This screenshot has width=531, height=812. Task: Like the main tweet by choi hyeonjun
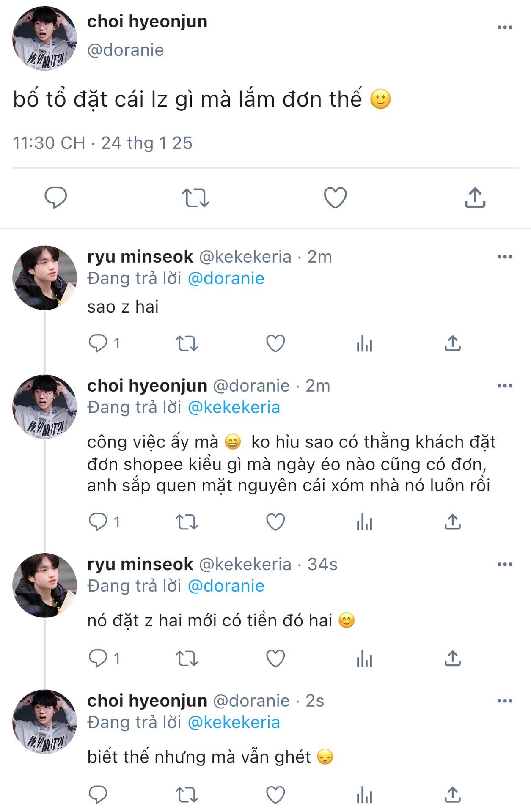[335, 198]
